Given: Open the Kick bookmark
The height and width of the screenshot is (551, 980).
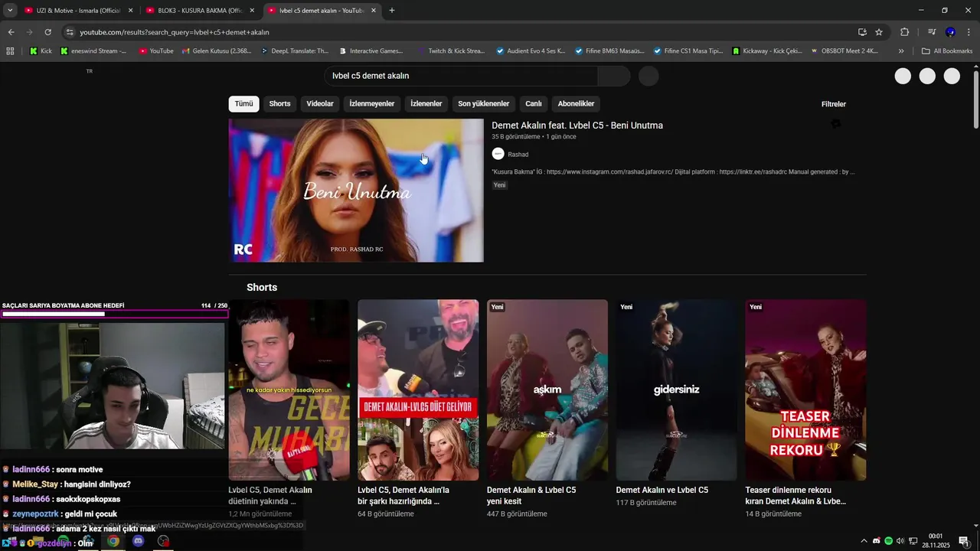Looking at the screenshot, I should [41, 51].
